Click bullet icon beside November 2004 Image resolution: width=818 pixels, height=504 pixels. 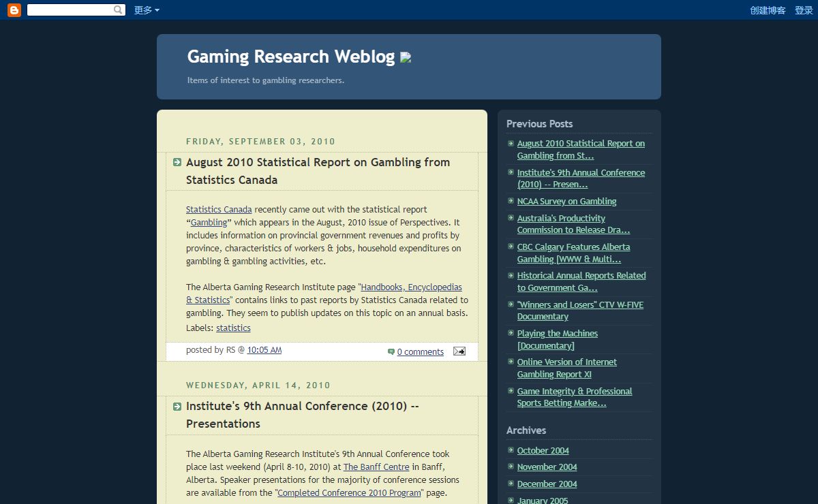(511, 467)
